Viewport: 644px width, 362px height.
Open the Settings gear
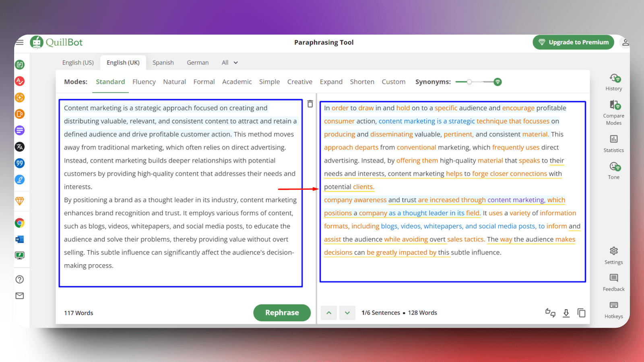(614, 255)
